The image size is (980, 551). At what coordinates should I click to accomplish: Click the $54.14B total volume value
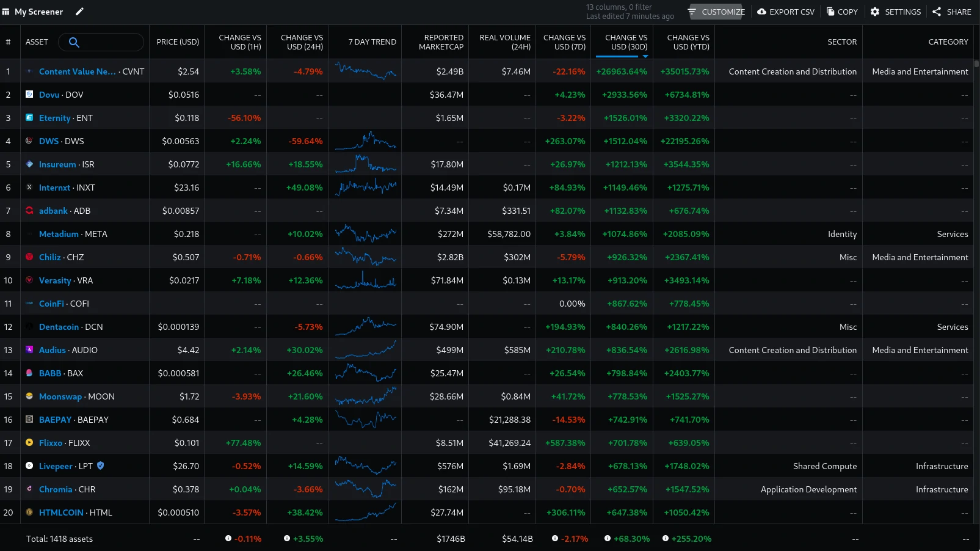tap(517, 539)
